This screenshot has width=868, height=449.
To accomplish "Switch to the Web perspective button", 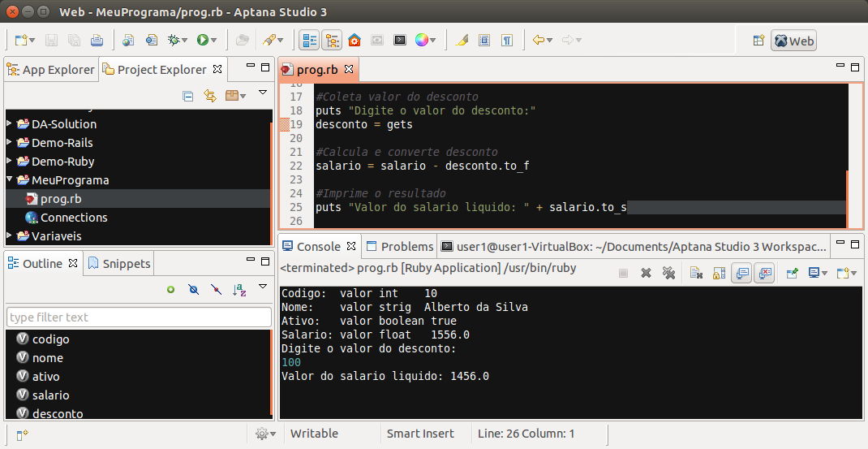I will tap(793, 41).
